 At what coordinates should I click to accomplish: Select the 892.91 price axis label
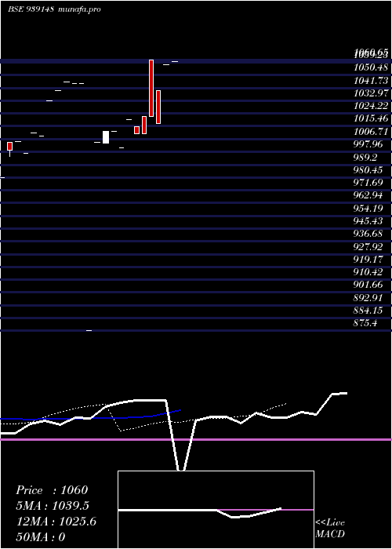pos(368,297)
